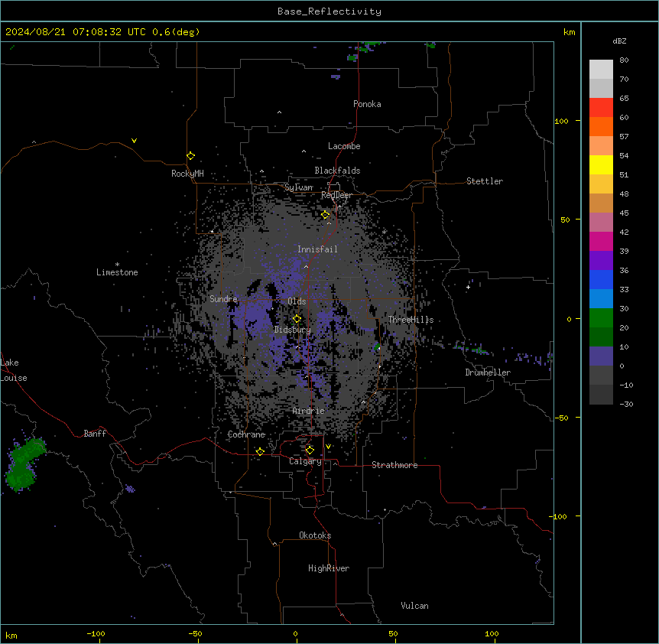Select the Olds label
This screenshot has height=644, width=659.
coord(297,301)
